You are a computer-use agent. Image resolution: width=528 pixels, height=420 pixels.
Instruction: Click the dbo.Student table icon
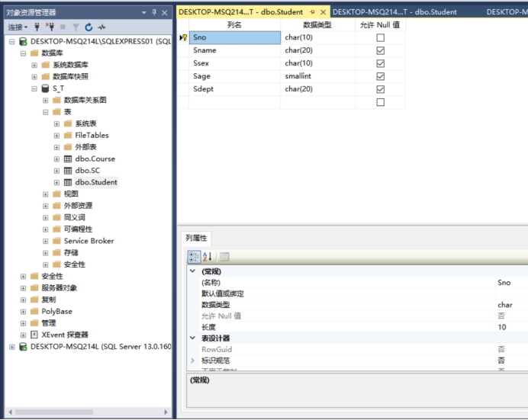68,182
